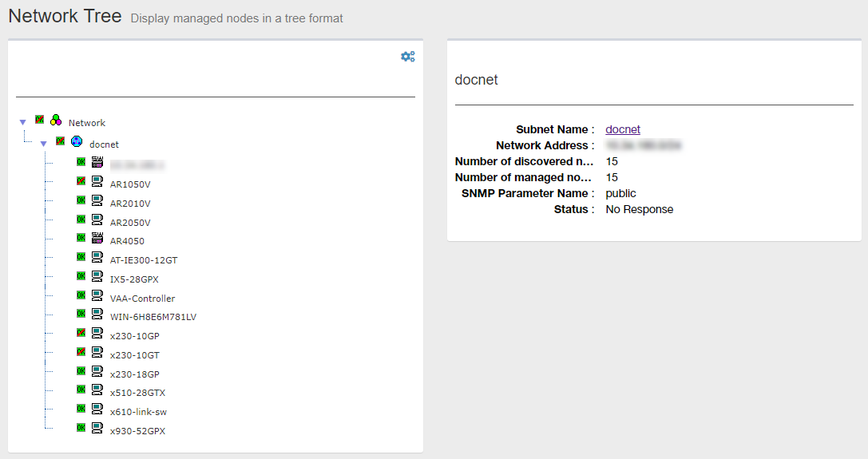
Task: Click the status badge beside x230-10GT
Action: click(x=81, y=352)
